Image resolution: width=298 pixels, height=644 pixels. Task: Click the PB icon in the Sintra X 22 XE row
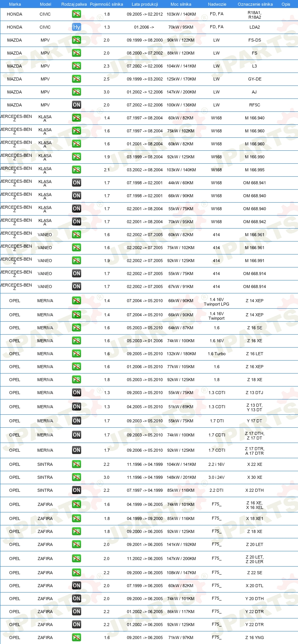pyautogui.click(x=77, y=464)
